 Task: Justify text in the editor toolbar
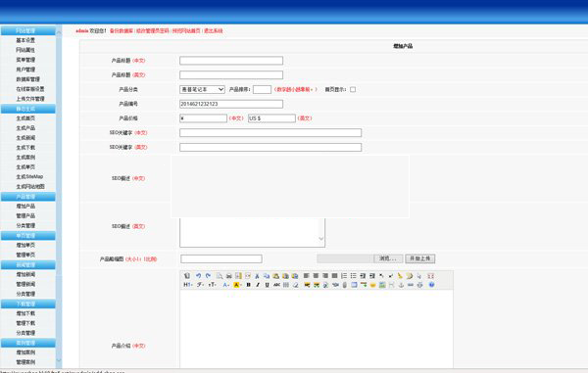pos(334,276)
